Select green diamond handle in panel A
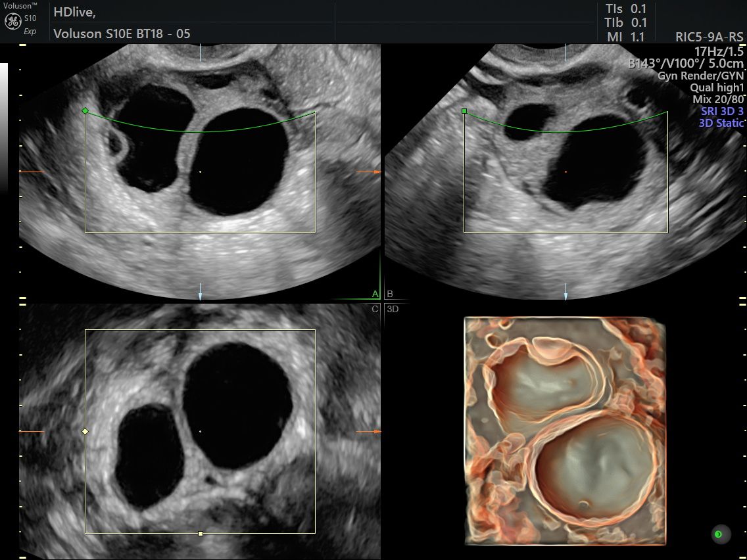 (x=85, y=111)
